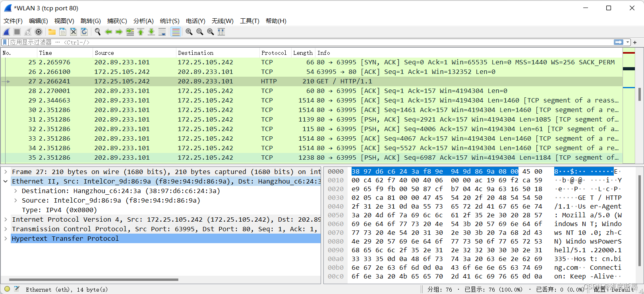Edit capture file properties status icon
644x294 pixels.
pyautogui.click(x=17, y=289)
